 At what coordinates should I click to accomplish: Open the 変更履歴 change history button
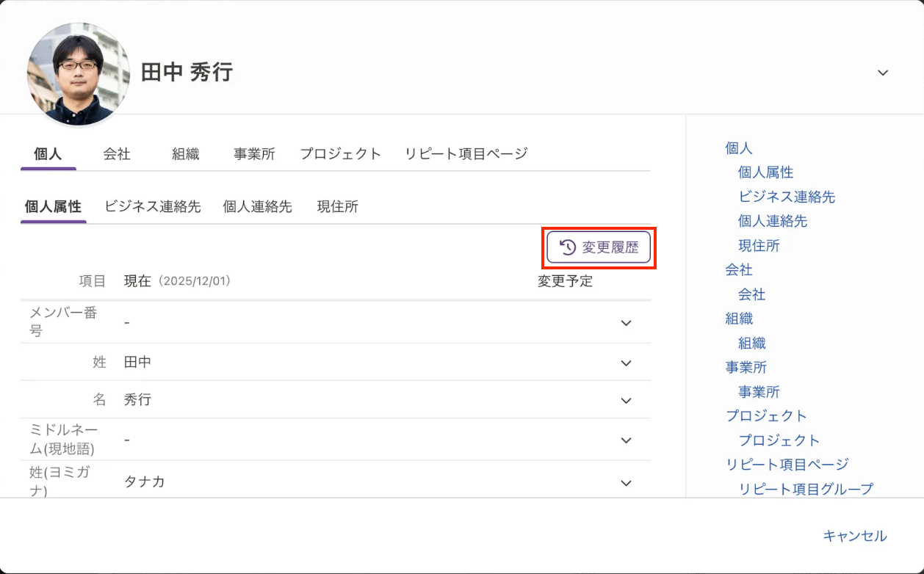coord(599,248)
